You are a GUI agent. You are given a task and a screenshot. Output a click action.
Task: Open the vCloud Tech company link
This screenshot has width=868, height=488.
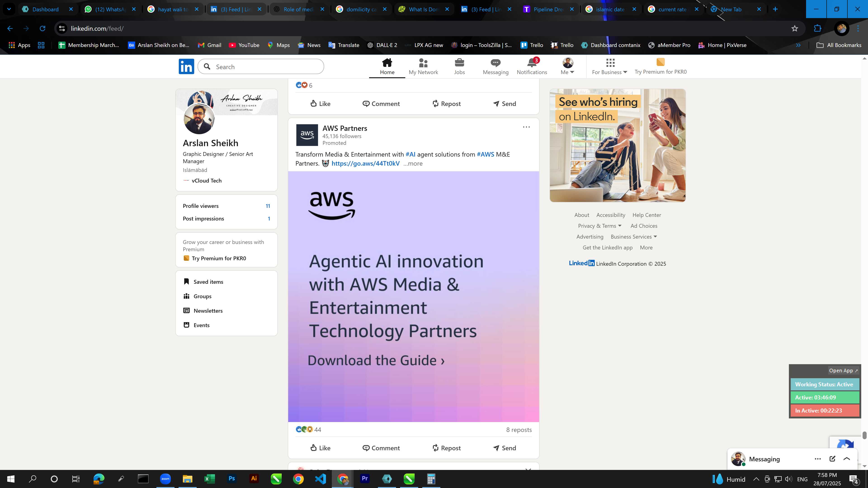pos(202,181)
